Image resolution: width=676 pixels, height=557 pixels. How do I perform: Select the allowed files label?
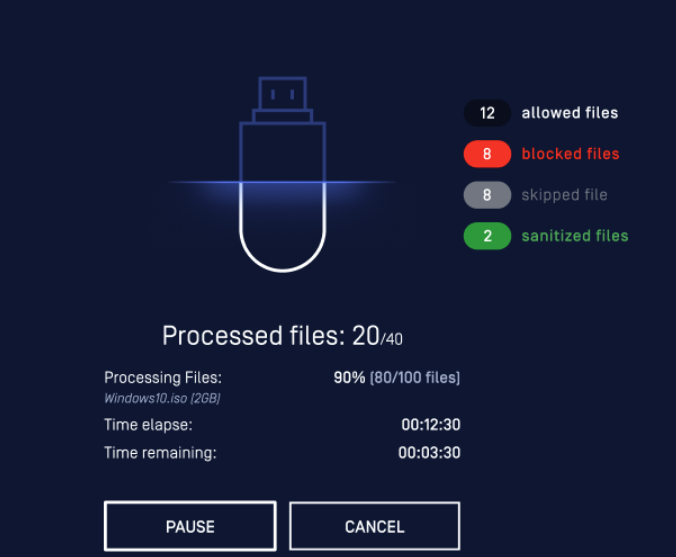coord(570,113)
